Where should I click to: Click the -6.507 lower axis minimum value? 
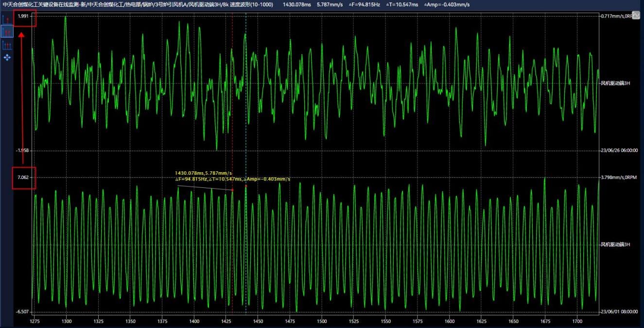[23, 311]
